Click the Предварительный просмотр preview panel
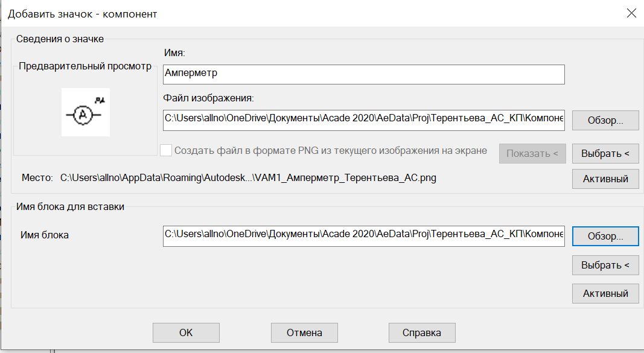 (x=86, y=109)
